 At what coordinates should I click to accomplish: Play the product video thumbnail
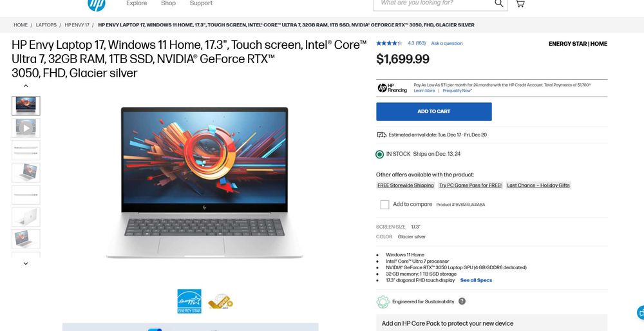26,128
